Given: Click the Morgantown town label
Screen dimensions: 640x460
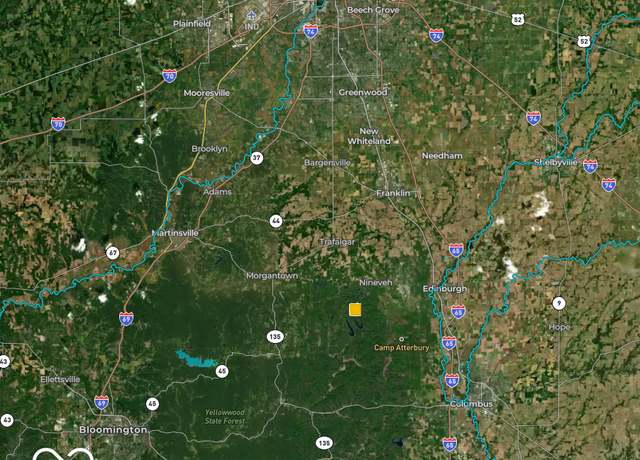Looking at the screenshot, I should 272,276.
